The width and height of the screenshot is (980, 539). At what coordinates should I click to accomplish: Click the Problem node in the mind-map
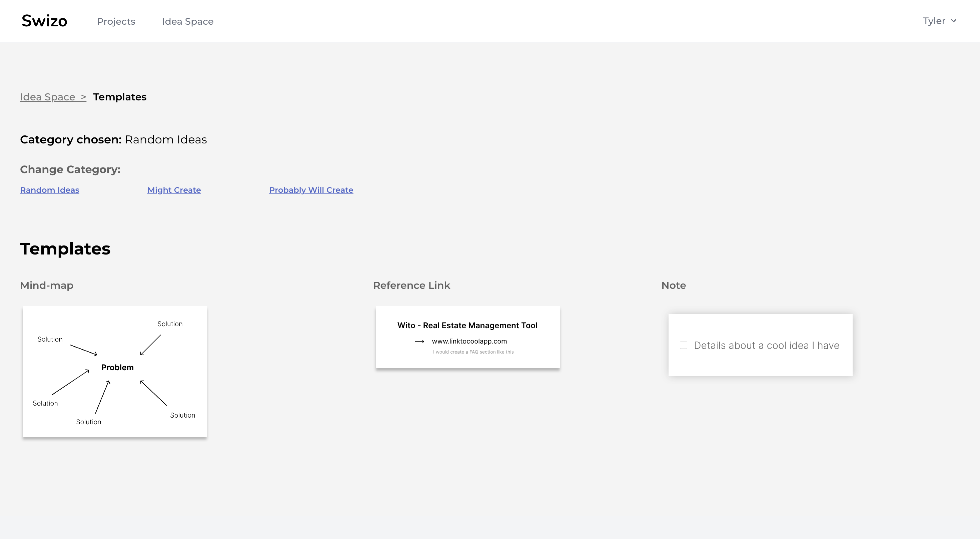pos(117,367)
